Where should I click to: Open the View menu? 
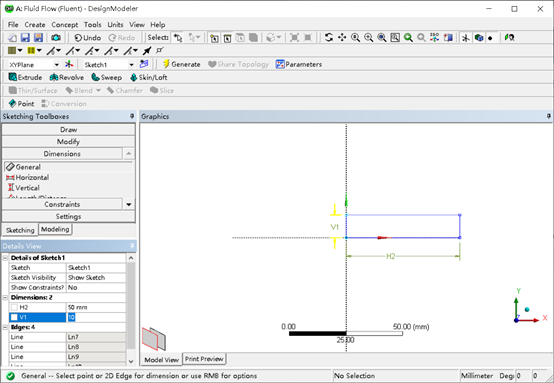point(137,24)
